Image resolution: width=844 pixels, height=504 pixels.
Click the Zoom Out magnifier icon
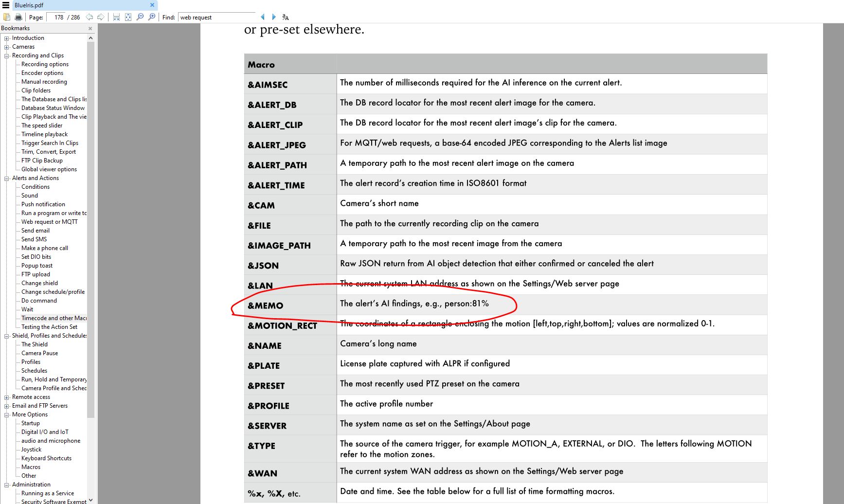[140, 17]
